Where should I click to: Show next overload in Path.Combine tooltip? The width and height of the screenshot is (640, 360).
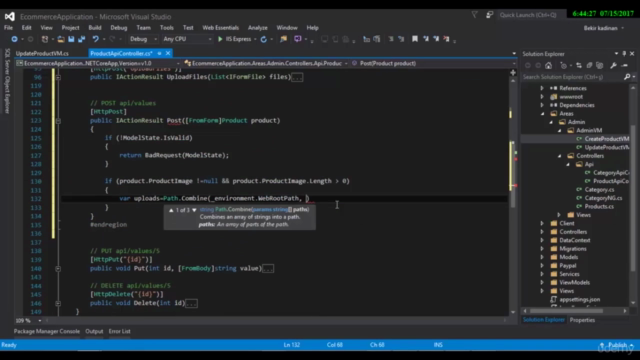pyautogui.click(x=194, y=210)
